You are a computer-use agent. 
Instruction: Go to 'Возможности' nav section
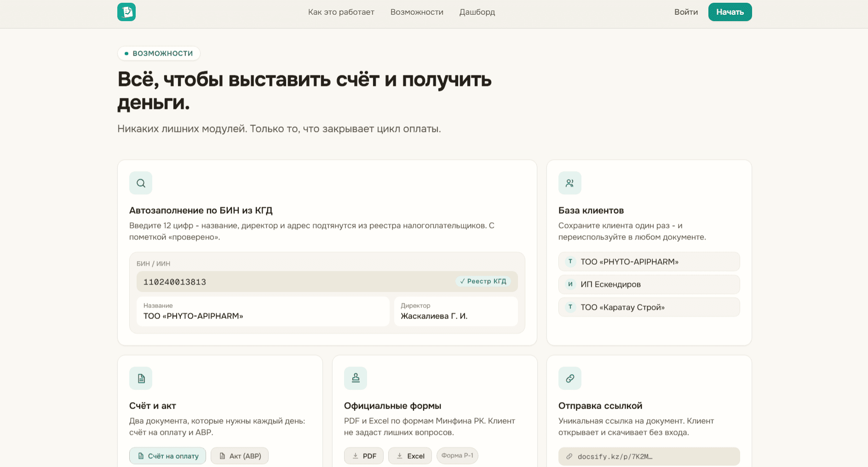[x=417, y=12]
